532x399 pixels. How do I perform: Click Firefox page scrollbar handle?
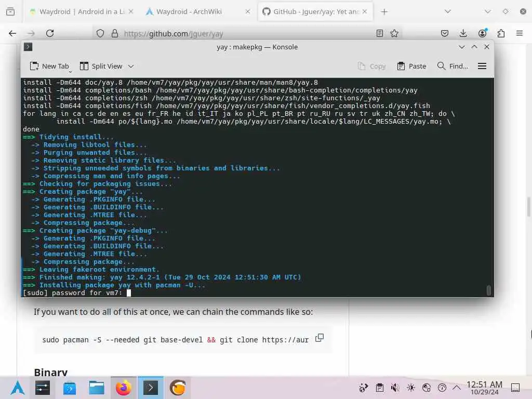[528, 206]
